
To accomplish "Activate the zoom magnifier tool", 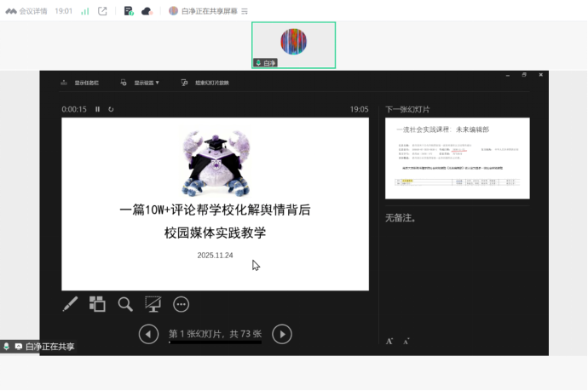I will coord(125,304).
